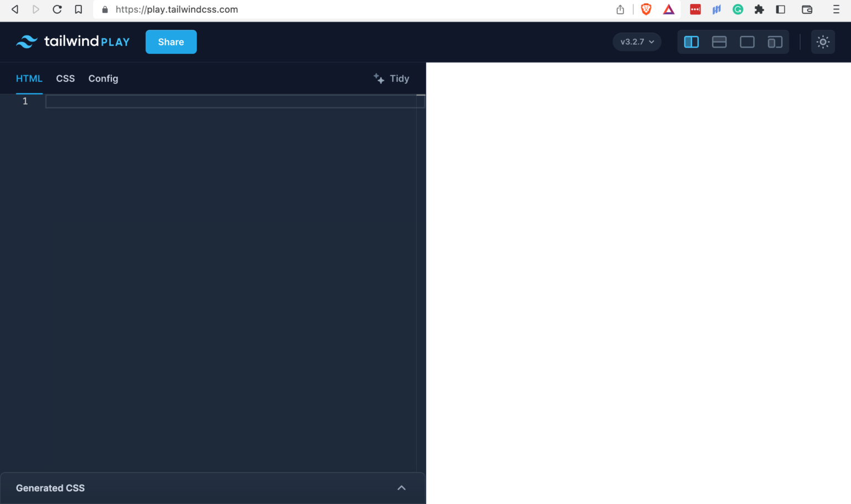The height and width of the screenshot is (504, 851).
Task: Select the side-by-side layout icon
Action: [691, 42]
